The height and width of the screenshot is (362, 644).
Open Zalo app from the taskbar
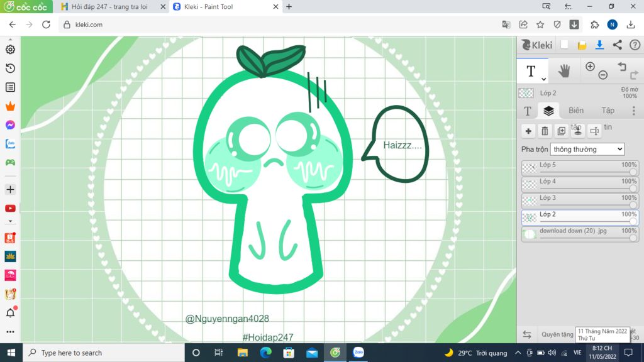pyautogui.click(x=358, y=353)
